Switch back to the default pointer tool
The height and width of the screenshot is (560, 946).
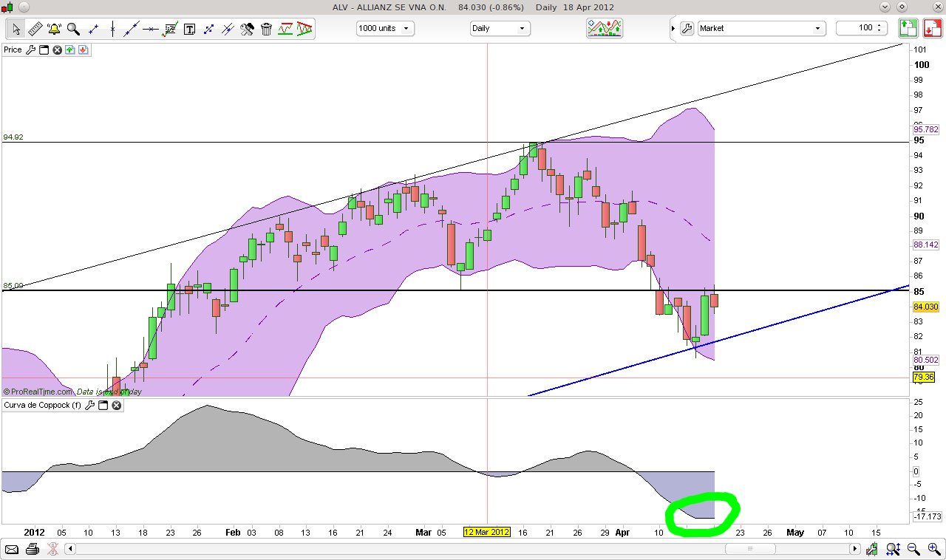pyautogui.click(x=16, y=30)
